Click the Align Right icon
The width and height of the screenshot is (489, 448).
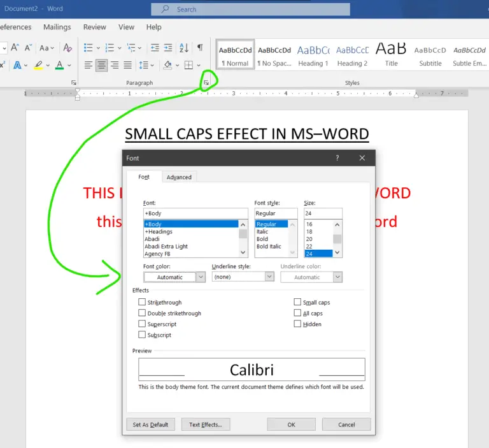[115, 65]
